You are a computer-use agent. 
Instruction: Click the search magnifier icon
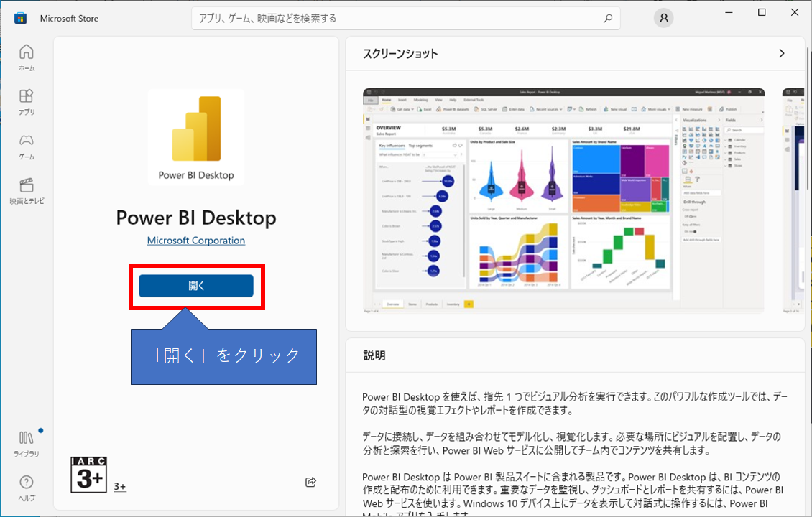click(x=608, y=19)
